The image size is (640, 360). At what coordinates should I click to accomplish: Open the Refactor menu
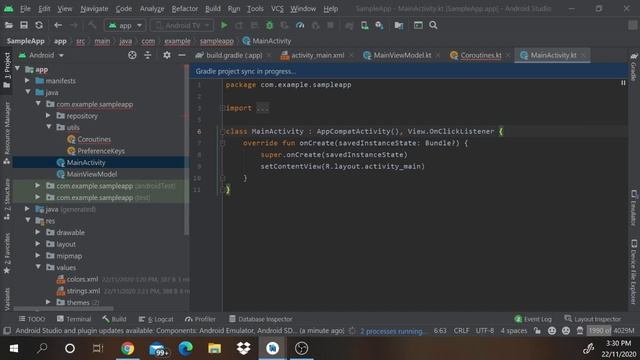pyautogui.click(x=184, y=9)
